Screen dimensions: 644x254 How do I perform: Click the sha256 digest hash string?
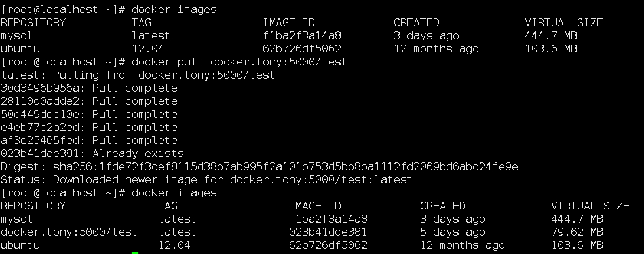click(286, 166)
